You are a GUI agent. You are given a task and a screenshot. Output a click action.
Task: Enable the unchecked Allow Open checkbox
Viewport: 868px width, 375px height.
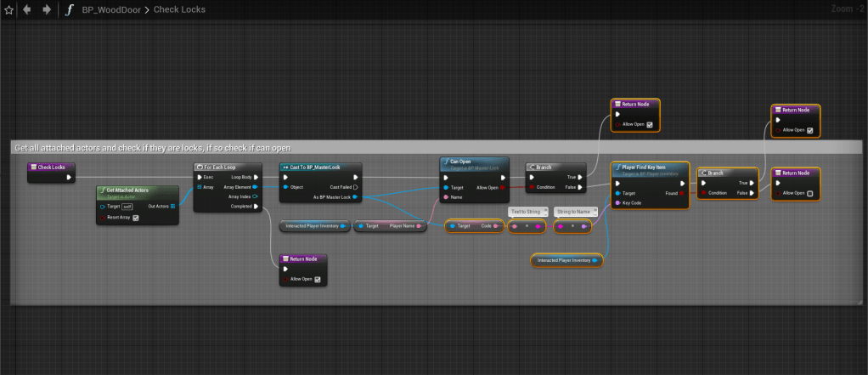(809, 194)
